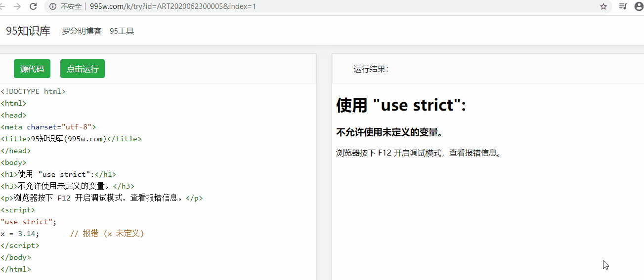
Task: Click the result heading 使用 "use strict":
Action: click(x=401, y=105)
